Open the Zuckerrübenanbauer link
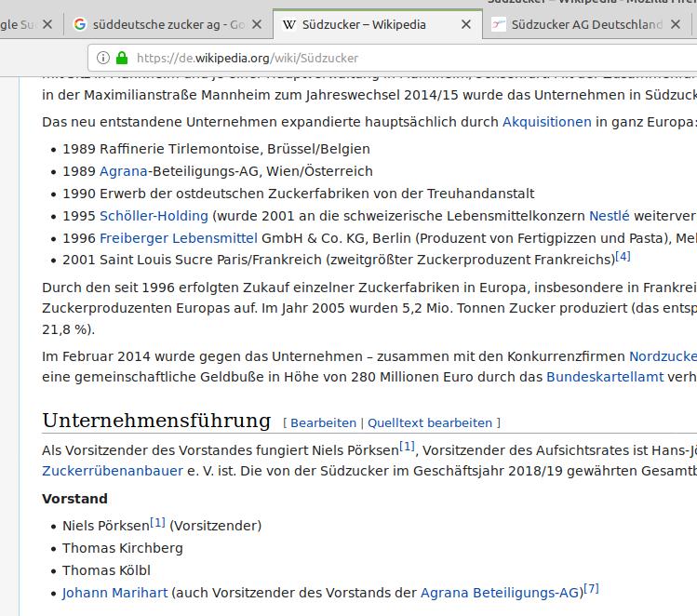This screenshot has width=697, height=616. [113, 471]
